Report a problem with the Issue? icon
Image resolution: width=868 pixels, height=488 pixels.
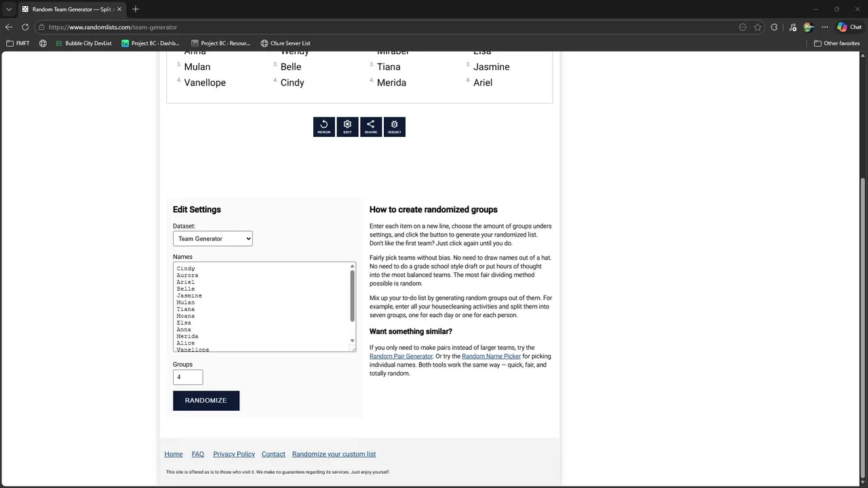point(395,127)
